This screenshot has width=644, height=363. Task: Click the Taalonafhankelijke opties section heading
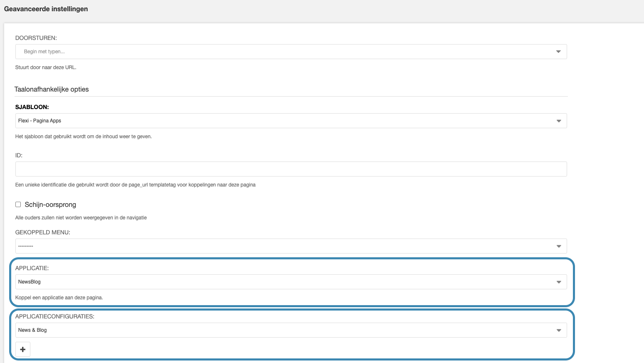(52, 89)
